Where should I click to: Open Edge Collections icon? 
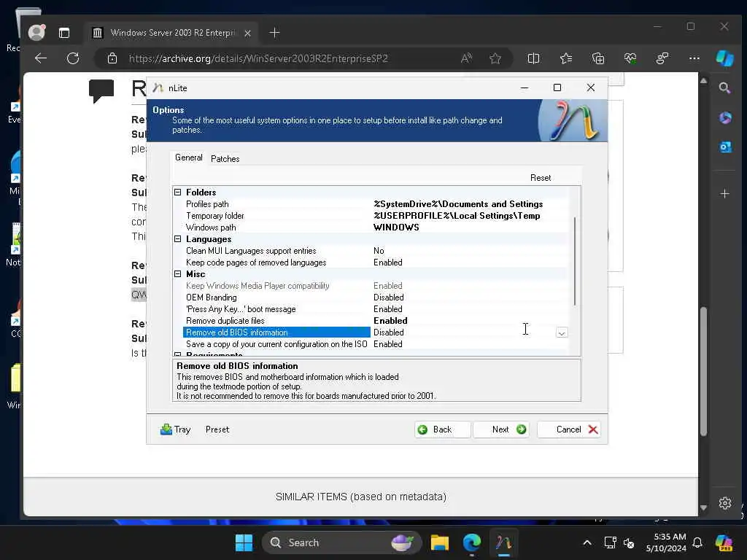(x=598, y=58)
